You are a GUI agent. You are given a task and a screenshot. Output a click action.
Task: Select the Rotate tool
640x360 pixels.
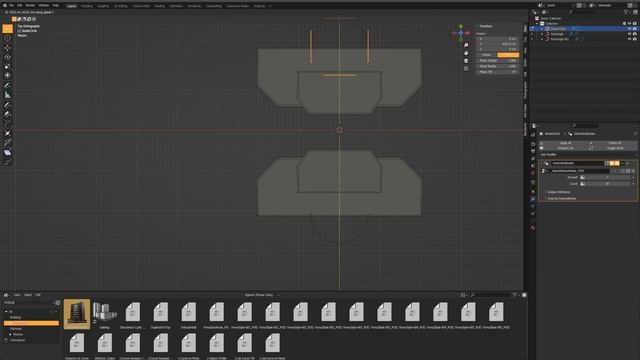[x=7, y=57]
